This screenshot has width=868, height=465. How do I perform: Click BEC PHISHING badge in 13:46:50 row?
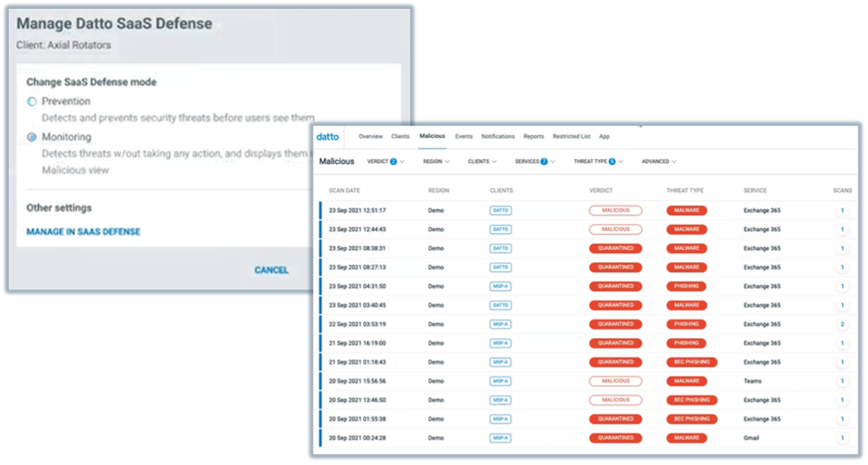[x=692, y=400]
